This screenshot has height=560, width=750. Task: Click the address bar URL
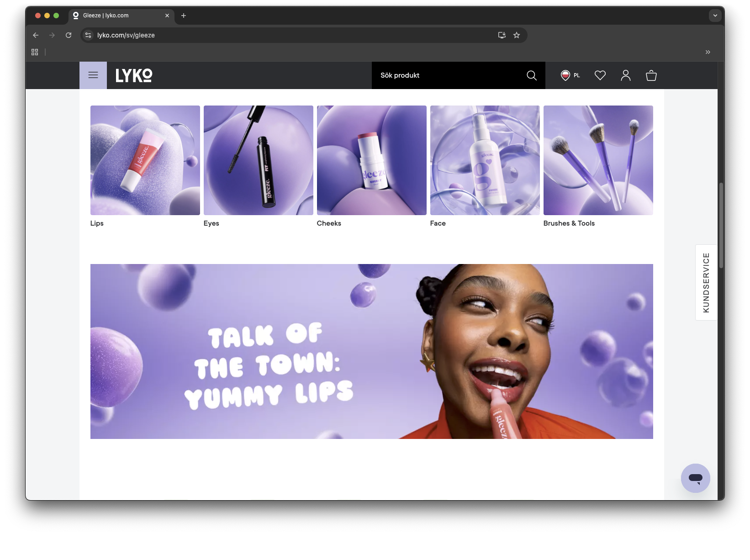[126, 35]
